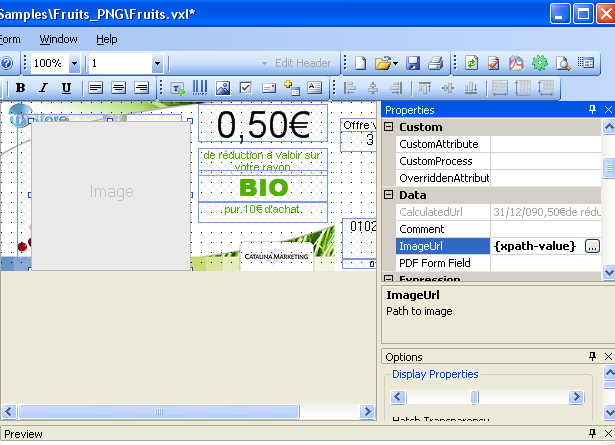Screen dimensions: 615x445
Task: Click the Save floppy disk icon
Action: tap(413, 63)
